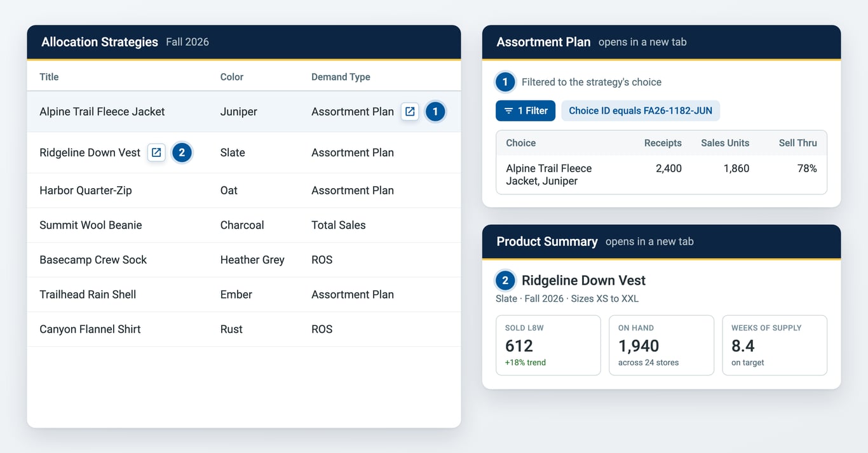This screenshot has width=868, height=453.
Task: Select the Summit Wool Beanie row title
Action: [91, 225]
